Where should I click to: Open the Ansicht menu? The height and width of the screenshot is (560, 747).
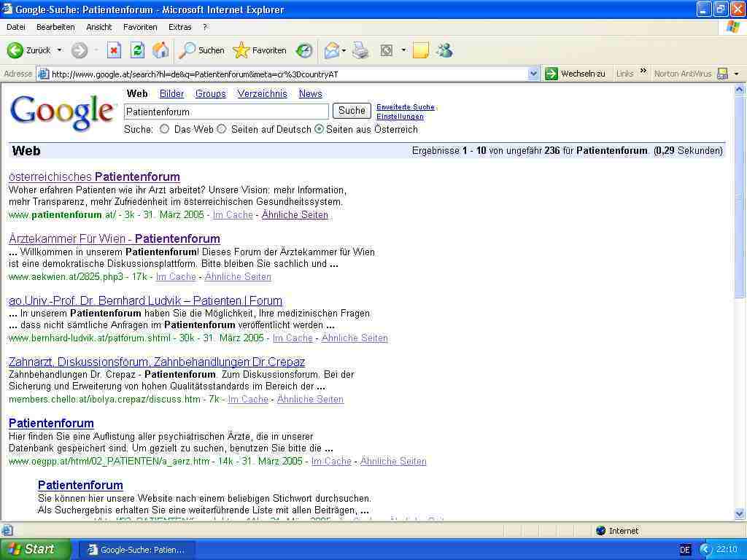point(99,27)
